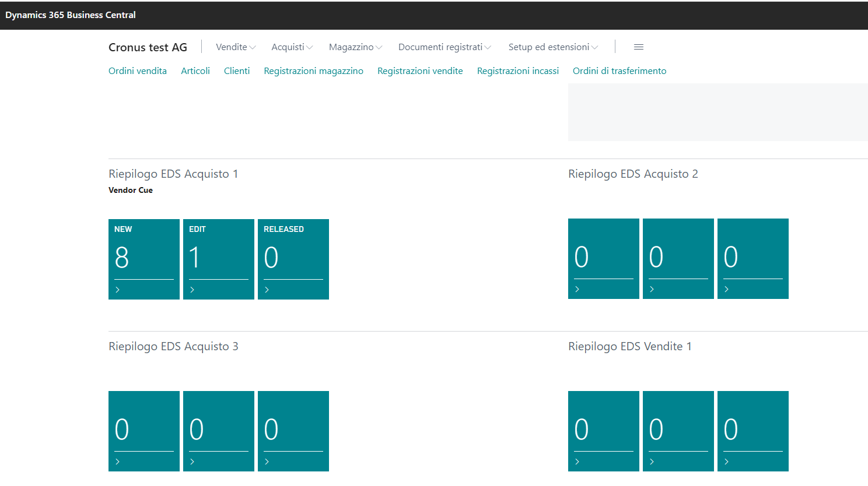The image size is (868, 486).
Task: Click arrow on first Riepilogo EDS Acquisto 3 tile
Action: (x=118, y=462)
